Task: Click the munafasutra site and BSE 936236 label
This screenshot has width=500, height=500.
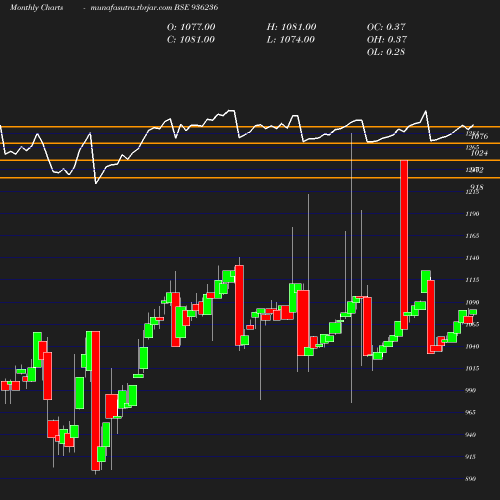Action: [x=154, y=8]
